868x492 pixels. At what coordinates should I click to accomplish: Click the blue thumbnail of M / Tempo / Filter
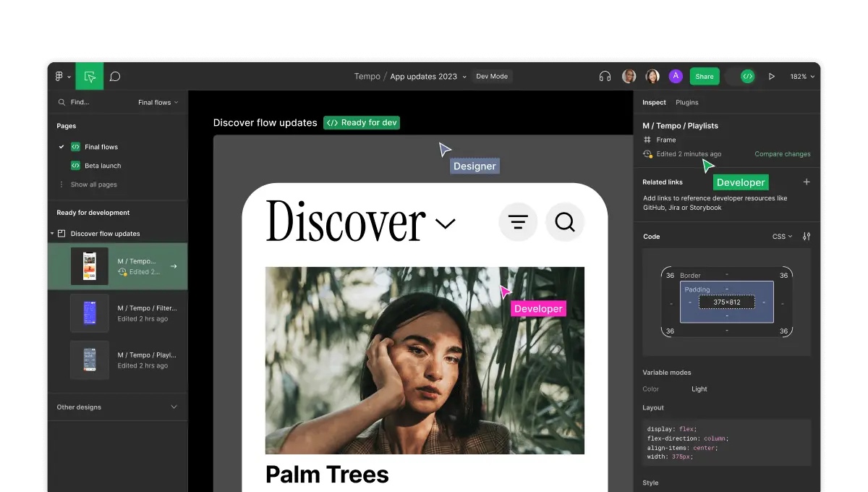90,313
